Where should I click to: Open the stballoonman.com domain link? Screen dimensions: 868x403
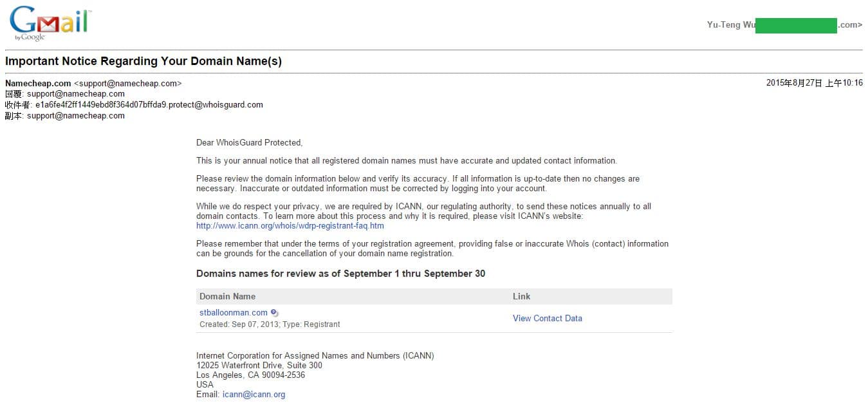233,313
